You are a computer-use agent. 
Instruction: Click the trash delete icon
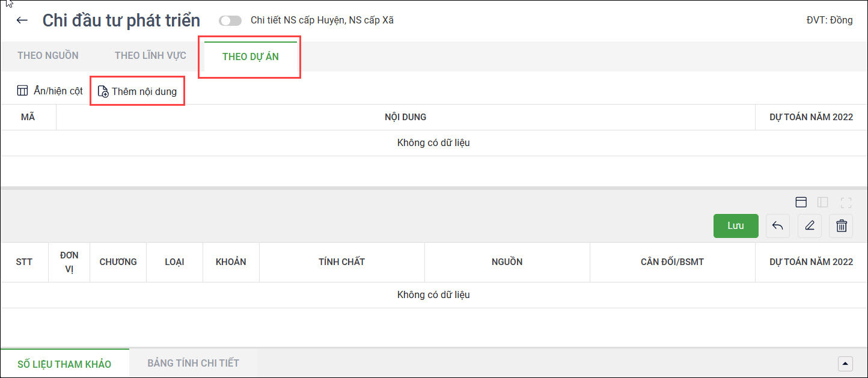pos(841,226)
